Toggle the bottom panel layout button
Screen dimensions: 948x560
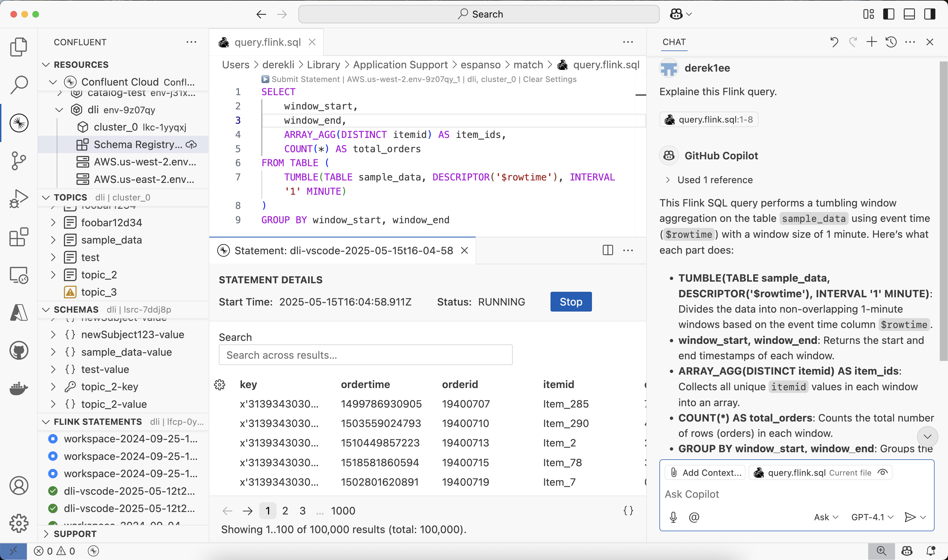[909, 14]
